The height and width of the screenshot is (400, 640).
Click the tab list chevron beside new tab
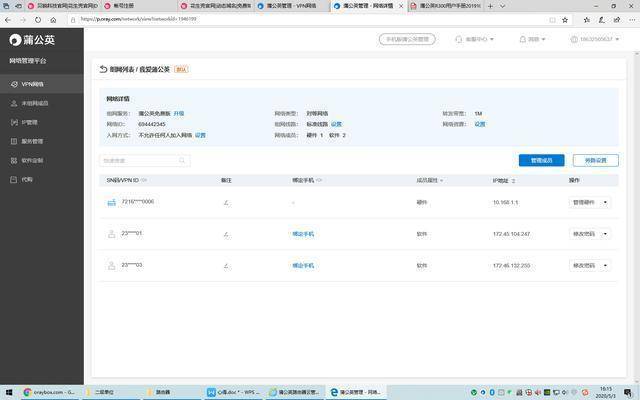coord(502,6)
